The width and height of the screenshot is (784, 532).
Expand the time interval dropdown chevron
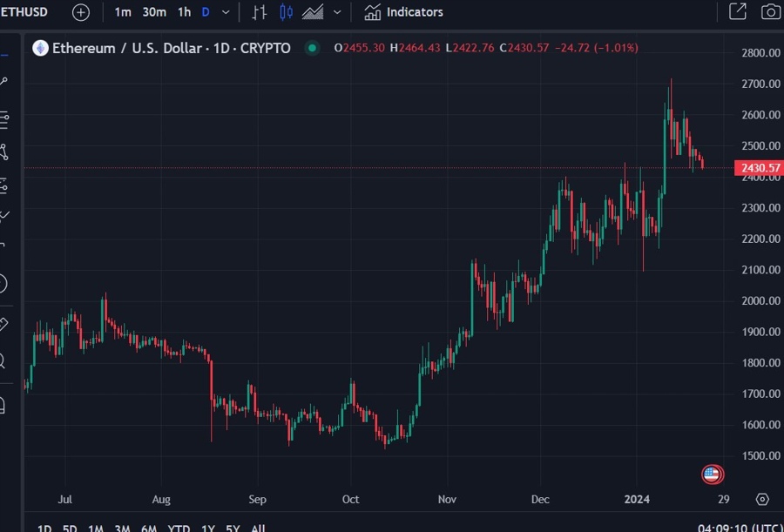tap(226, 12)
